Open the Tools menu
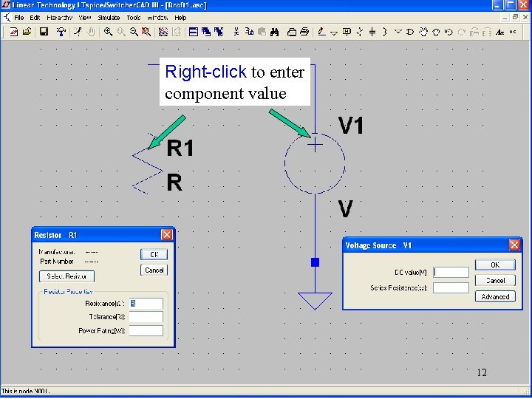The width and height of the screenshot is (532, 399). pos(134,18)
